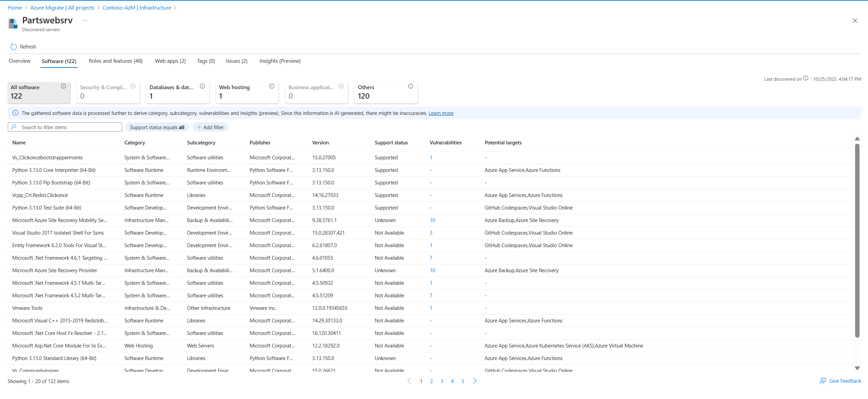Go to page 3 of results
Image resolution: width=868 pixels, height=399 pixels.
coord(442,381)
